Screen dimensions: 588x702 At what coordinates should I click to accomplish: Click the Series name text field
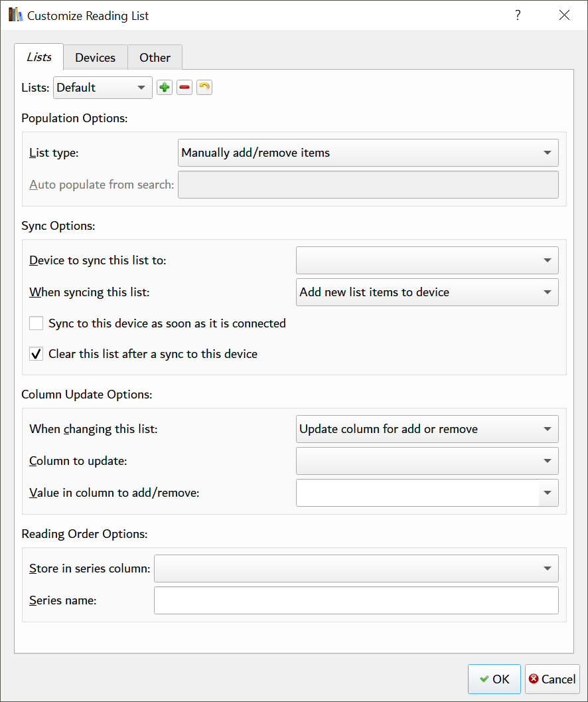tap(356, 600)
